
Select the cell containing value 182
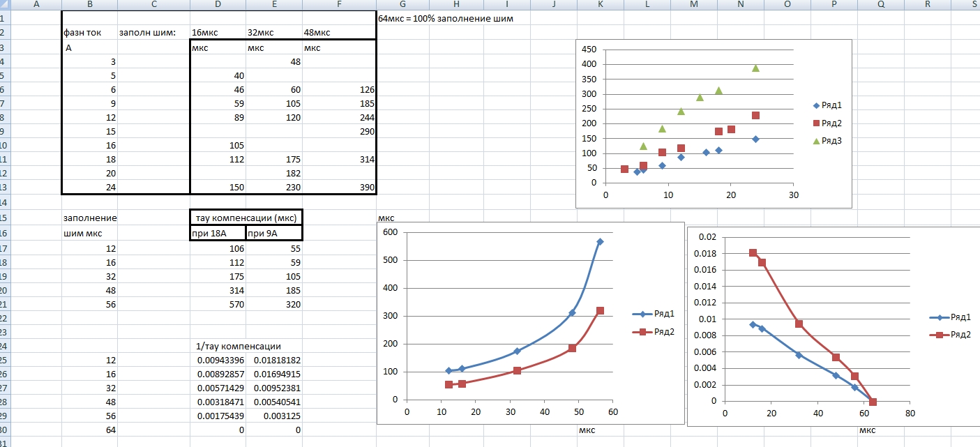(x=274, y=174)
